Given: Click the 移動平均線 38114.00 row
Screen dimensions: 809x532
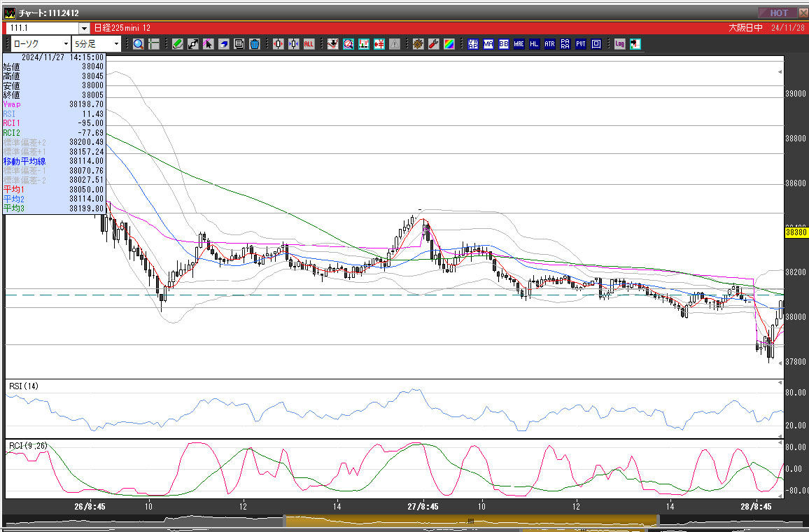Looking at the screenshot, I should tap(53, 161).
